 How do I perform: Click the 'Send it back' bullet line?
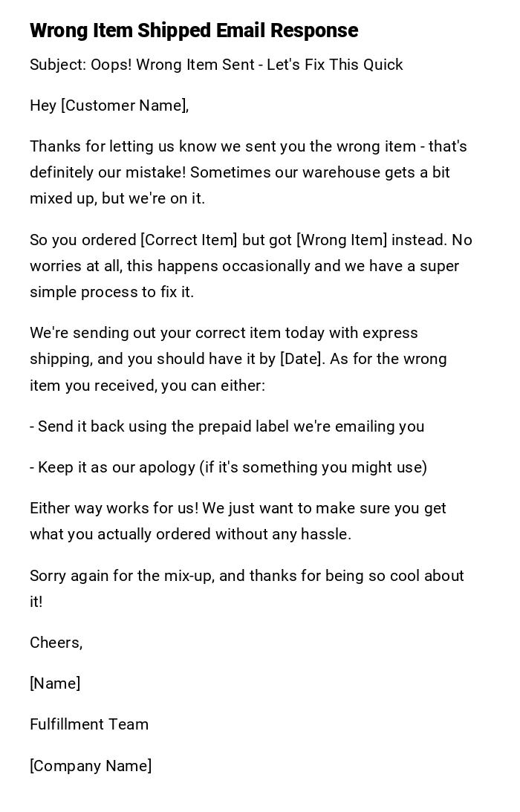tap(227, 426)
